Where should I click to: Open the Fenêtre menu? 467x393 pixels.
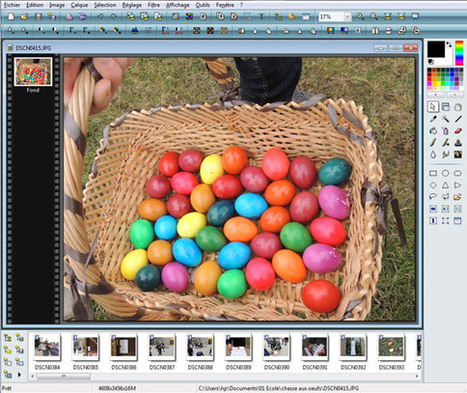point(225,5)
